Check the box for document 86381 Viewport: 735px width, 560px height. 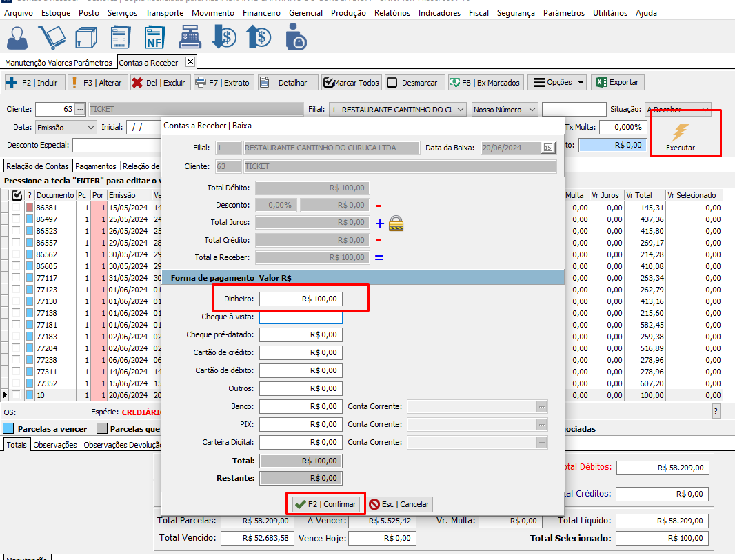(x=16, y=208)
